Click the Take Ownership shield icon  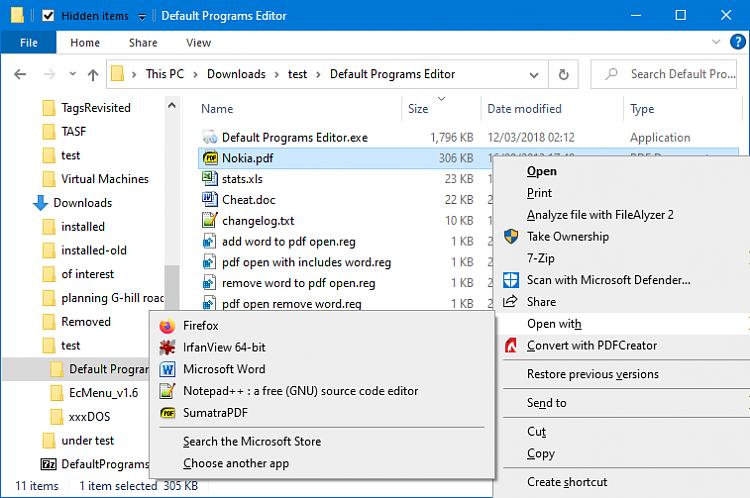511,237
